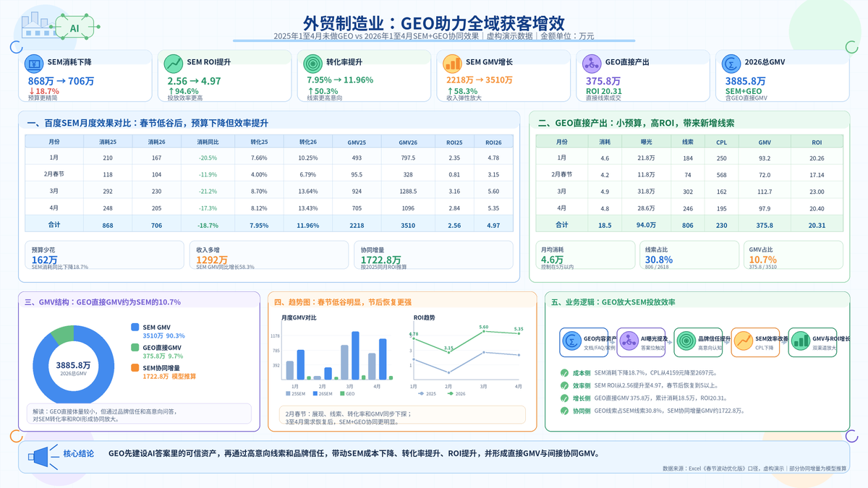Click the trend icon in SEM效率改善 step

[x=743, y=341]
